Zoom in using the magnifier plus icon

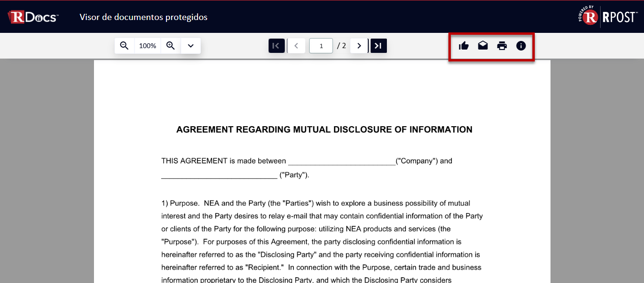(171, 46)
